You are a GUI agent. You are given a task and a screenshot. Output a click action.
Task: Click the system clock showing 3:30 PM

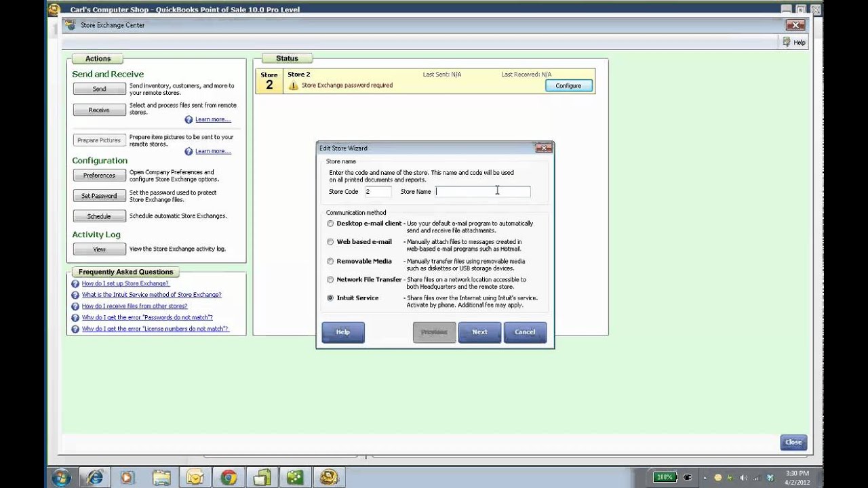(x=797, y=477)
